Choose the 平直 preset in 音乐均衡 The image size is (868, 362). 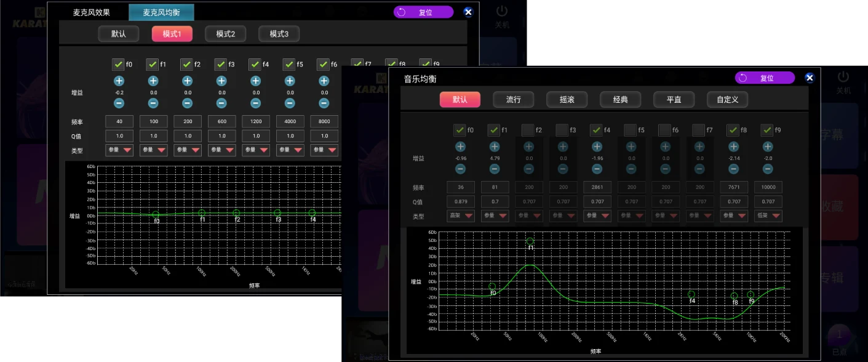pyautogui.click(x=674, y=99)
